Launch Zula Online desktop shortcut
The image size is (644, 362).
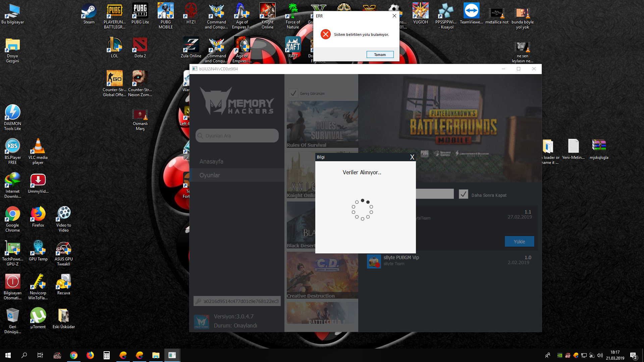(191, 48)
